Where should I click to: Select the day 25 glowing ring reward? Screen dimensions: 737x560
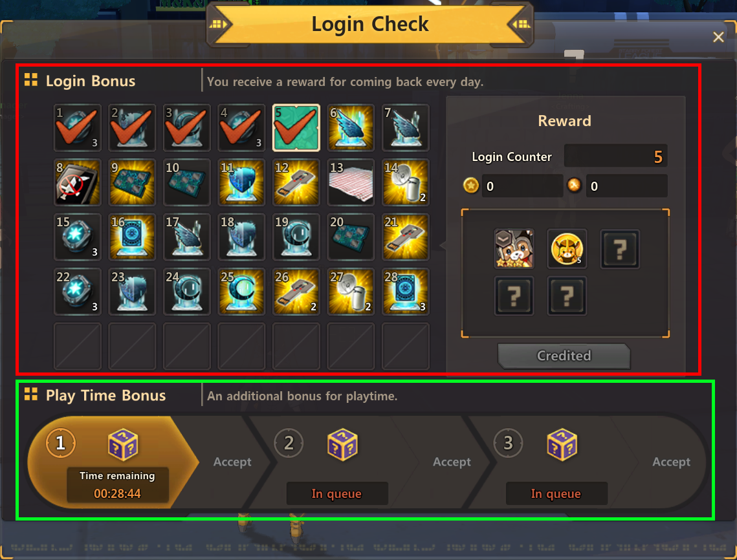(x=241, y=291)
